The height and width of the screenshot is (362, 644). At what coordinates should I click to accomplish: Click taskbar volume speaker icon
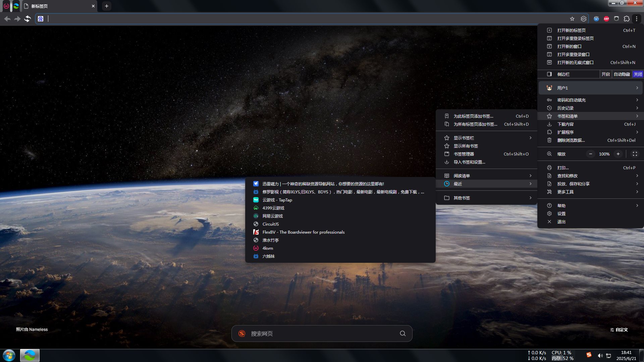tap(600, 356)
